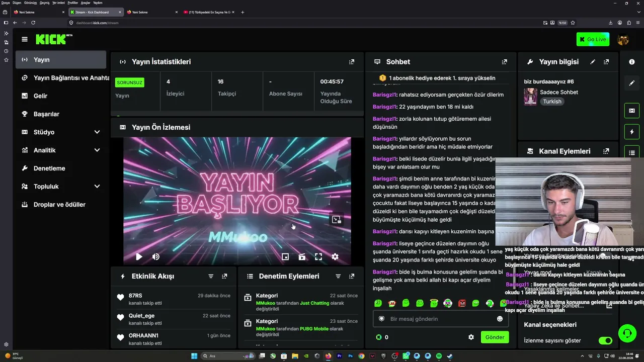The width and height of the screenshot is (644, 362).
Task: Go to the Gelir page
Action: [x=60, y=96]
